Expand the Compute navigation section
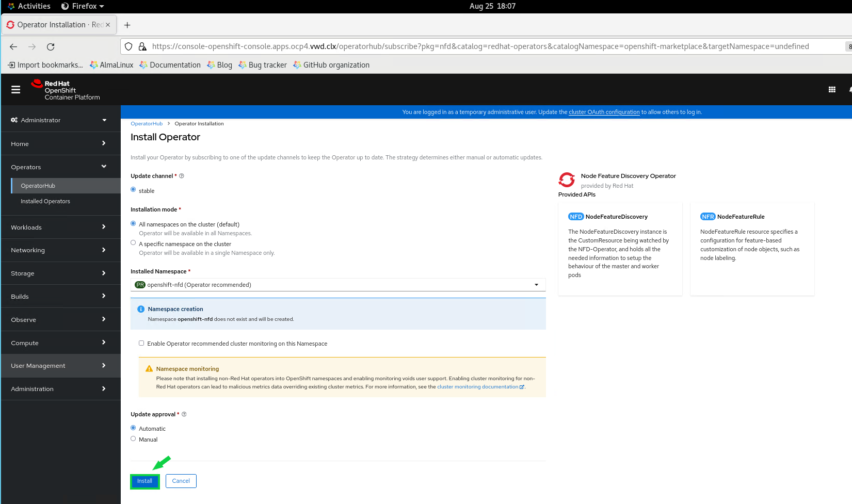 click(x=60, y=343)
